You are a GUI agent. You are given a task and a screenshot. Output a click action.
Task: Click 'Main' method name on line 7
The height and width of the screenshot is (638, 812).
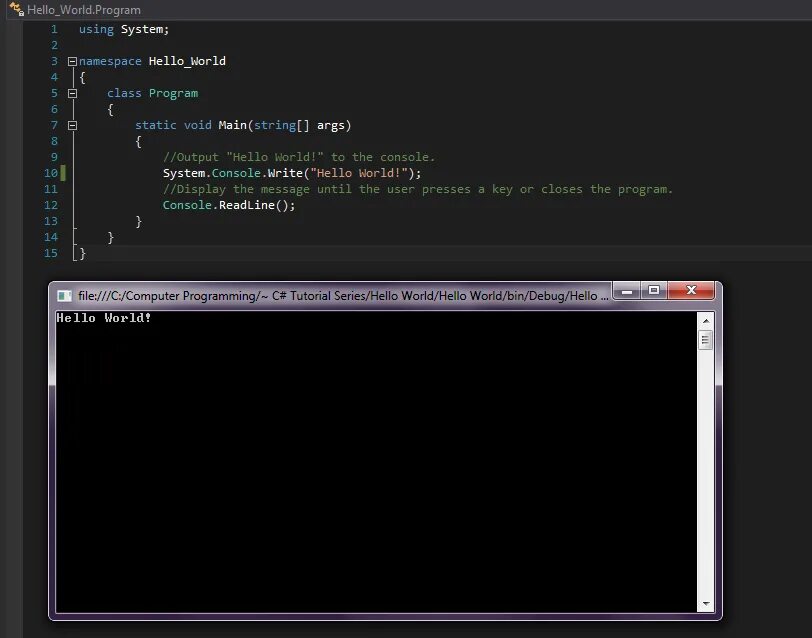(x=233, y=125)
